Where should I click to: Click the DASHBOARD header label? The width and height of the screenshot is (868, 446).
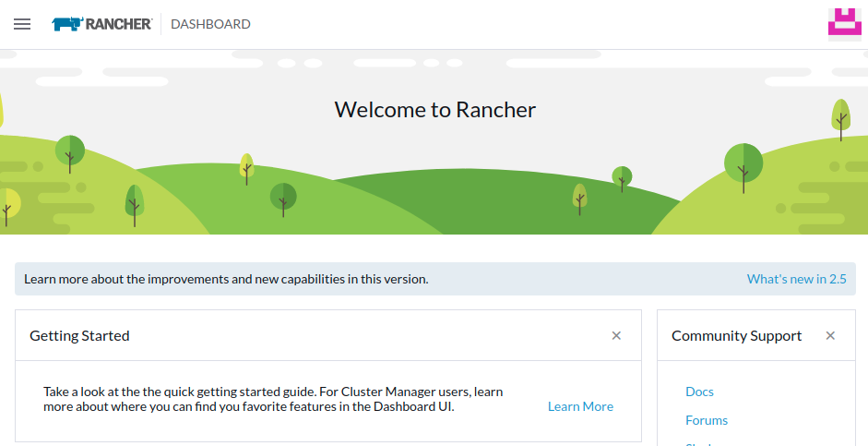tap(210, 24)
